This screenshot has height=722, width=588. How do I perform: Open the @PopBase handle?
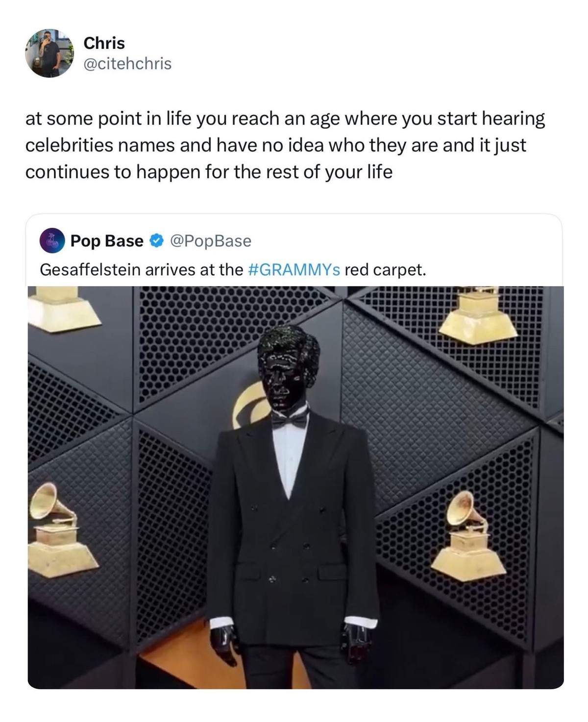click(210, 241)
